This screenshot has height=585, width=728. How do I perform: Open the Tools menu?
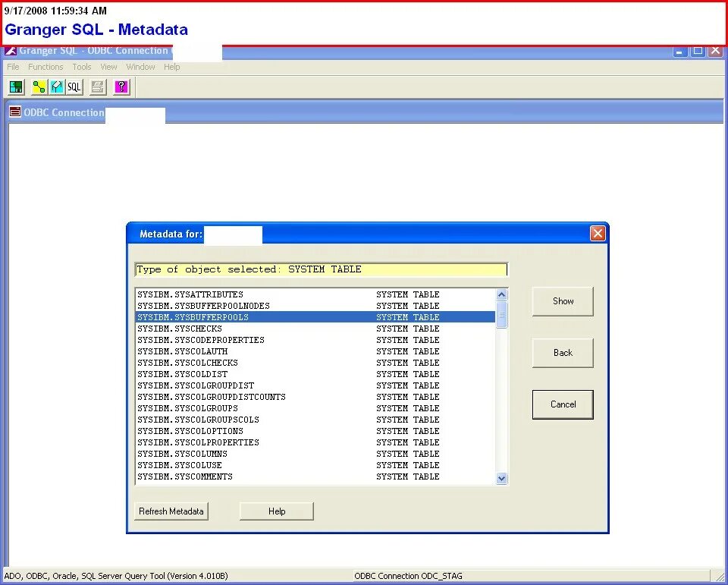click(x=81, y=67)
